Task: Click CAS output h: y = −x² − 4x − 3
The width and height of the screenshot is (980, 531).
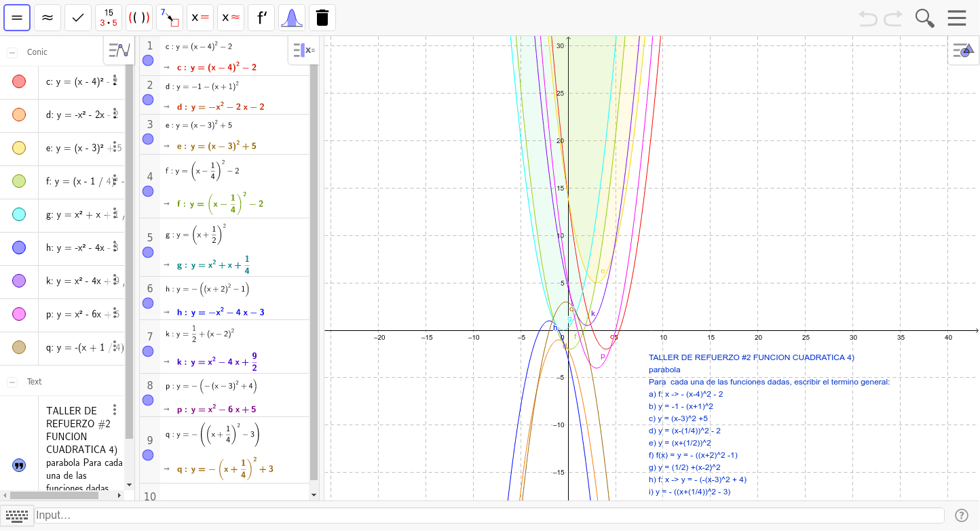Action: tap(221, 313)
